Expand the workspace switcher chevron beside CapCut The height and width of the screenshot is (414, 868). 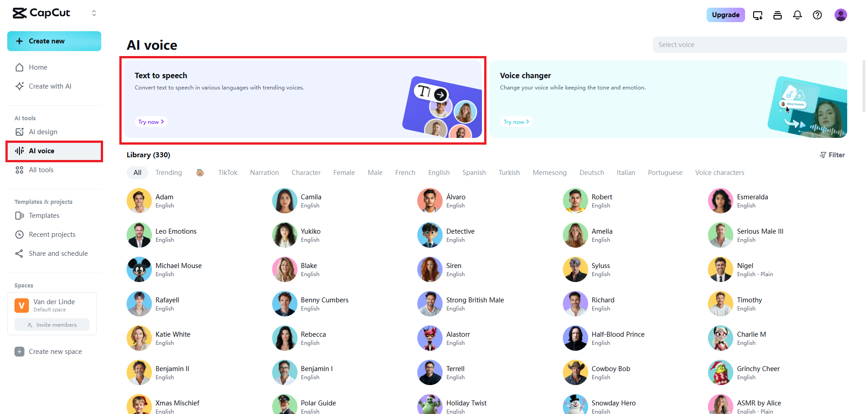point(94,13)
